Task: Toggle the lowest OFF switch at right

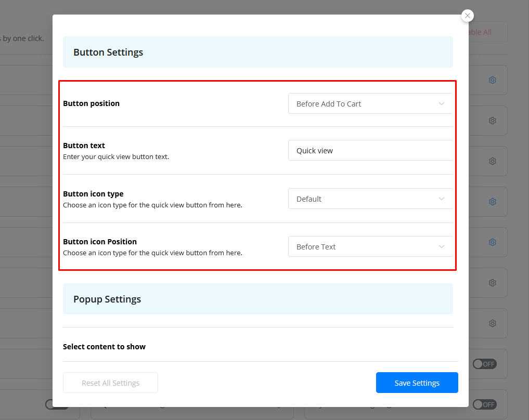Action: (484, 404)
